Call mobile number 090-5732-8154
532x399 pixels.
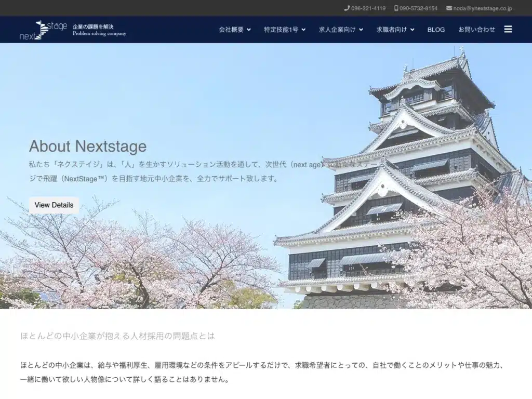[418, 8]
